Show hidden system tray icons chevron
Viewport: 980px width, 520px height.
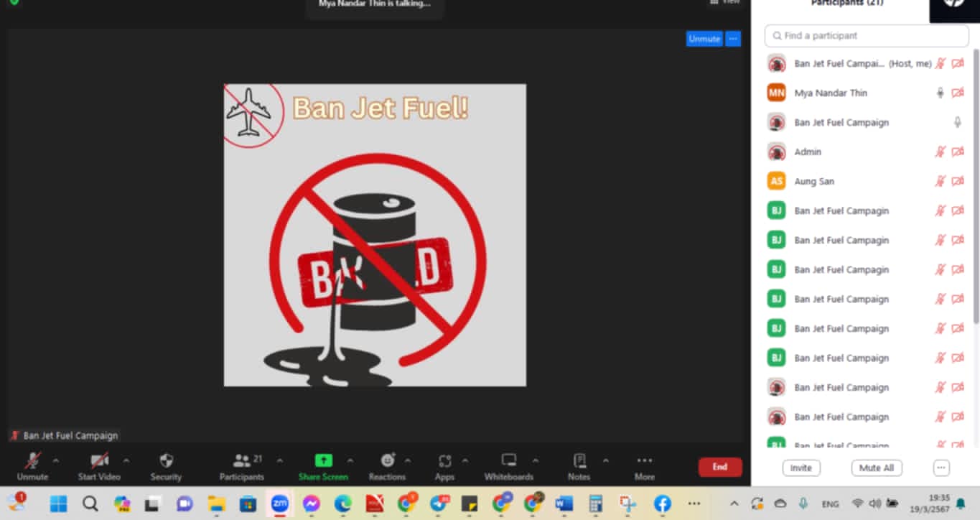pos(734,503)
